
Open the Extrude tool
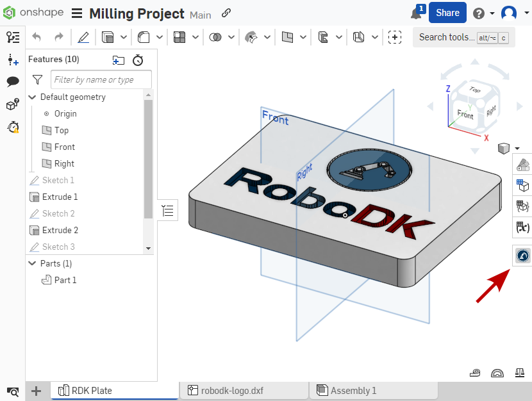pos(108,37)
